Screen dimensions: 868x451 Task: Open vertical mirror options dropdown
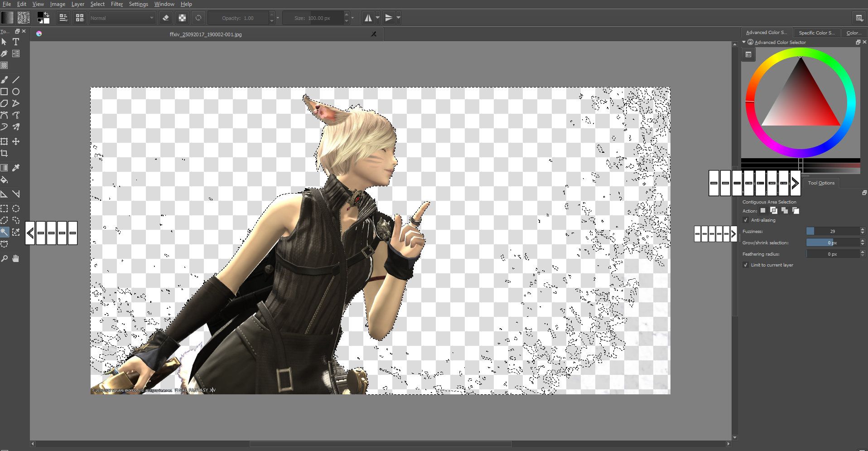398,18
